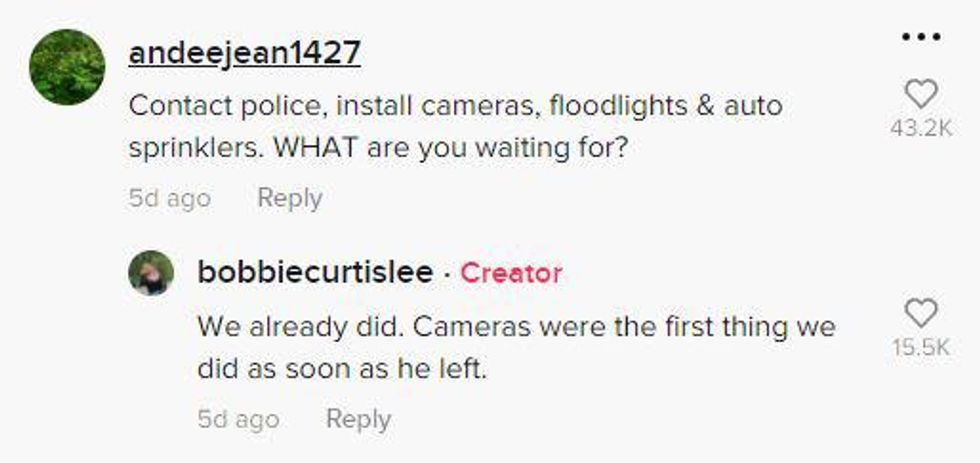The width and height of the screenshot is (980, 463).
Task: Like bobbiecurtislee's creator reply
Action: point(920,314)
